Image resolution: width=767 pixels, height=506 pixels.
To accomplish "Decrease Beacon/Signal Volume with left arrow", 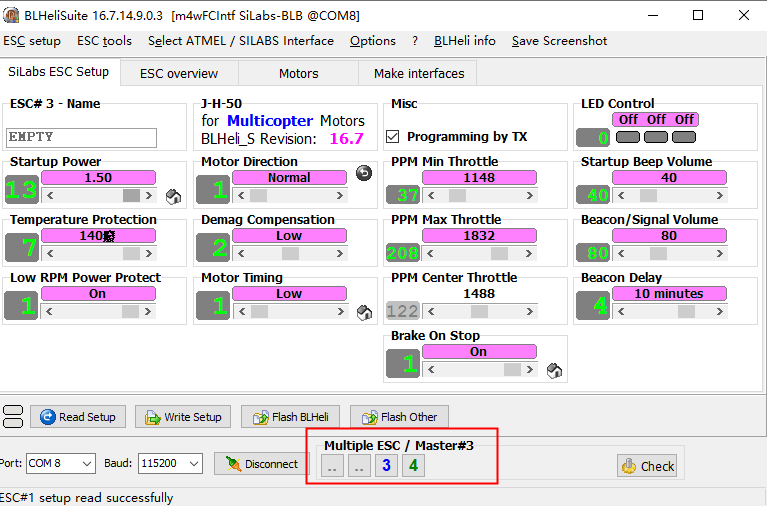I will pyautogui.click(x=621, y=253).
